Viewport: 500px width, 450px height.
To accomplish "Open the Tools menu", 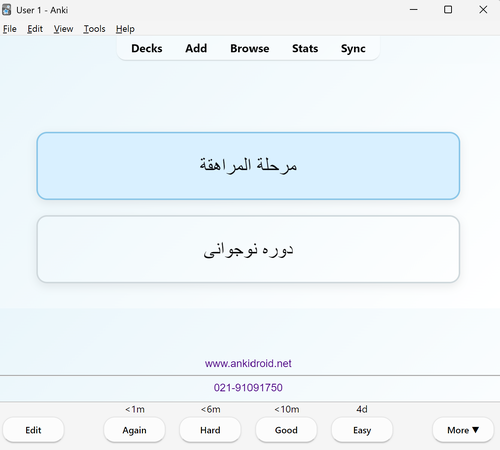I will 94,29.
